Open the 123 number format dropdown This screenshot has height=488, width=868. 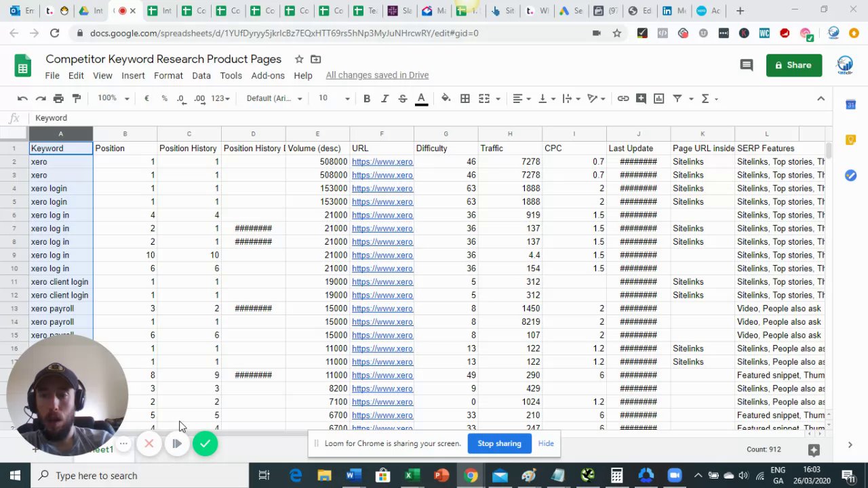tap(220, 98)
